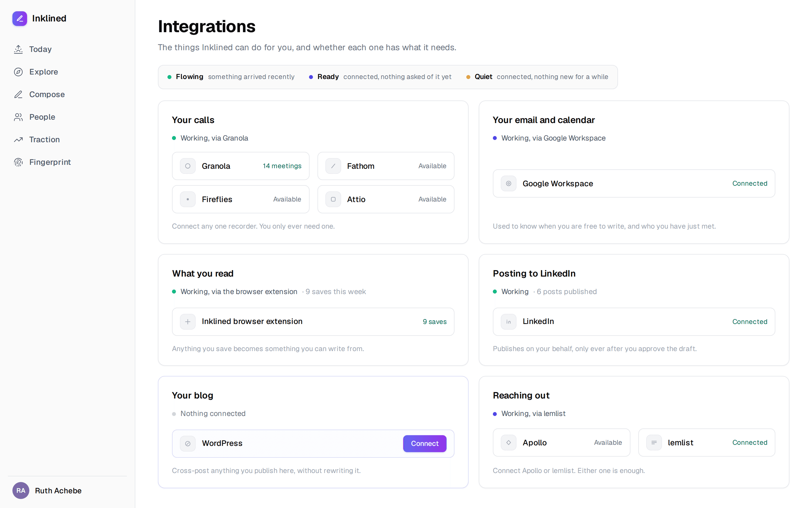Select the LinkedIn name label

coord(538,321)
